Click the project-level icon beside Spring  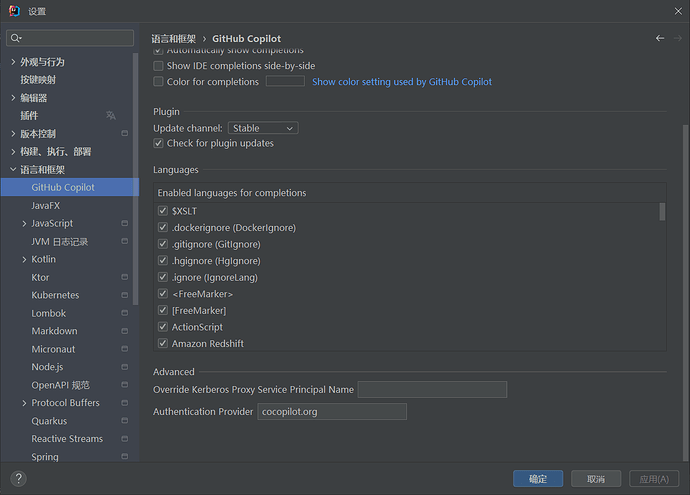[125, 456]
